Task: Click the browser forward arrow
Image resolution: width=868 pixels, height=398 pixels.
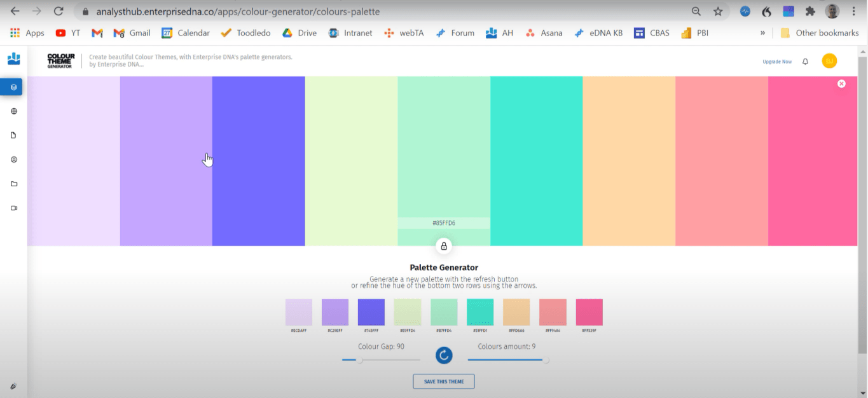Action: tap(36, 11)
